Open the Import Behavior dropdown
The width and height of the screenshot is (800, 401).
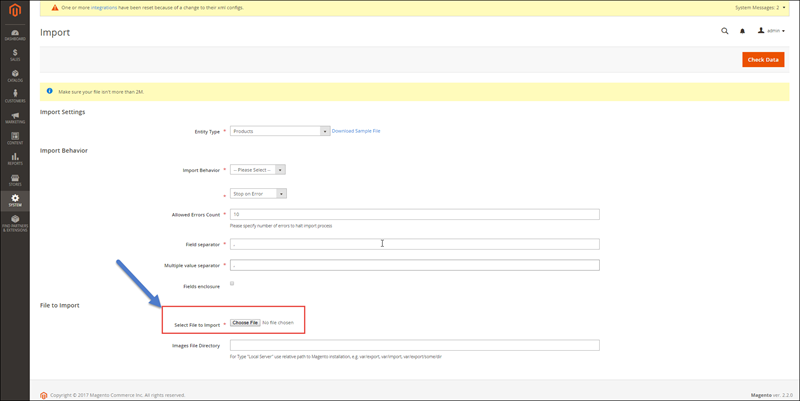click(x=258, y=170)
